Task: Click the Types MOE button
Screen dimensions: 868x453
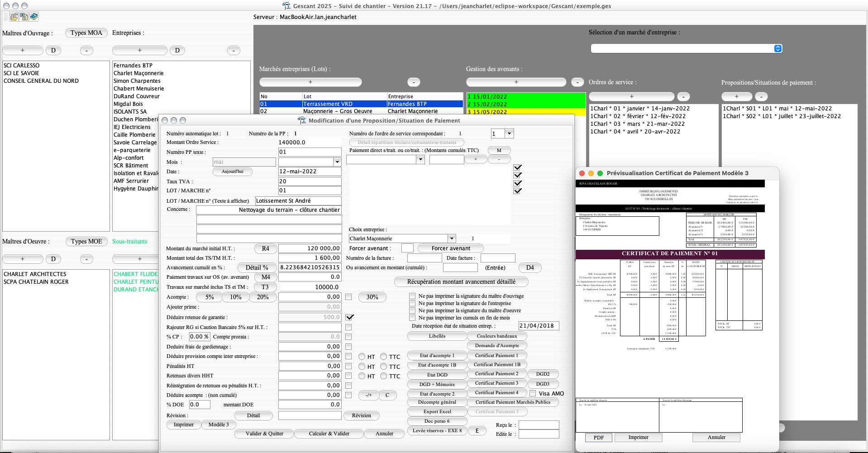Action: (86, 241)
